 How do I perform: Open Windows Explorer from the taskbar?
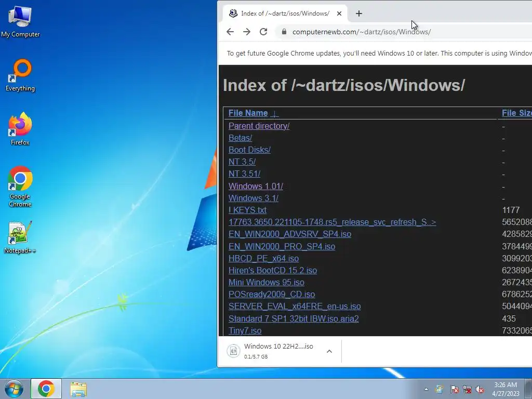pyautogui.click(x=78, y=389)
